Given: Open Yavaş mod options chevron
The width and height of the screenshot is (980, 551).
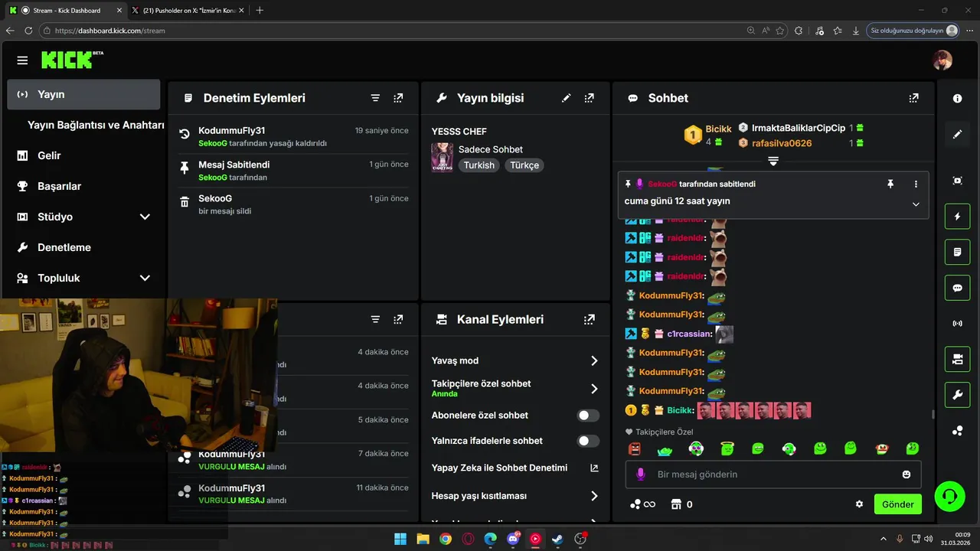Looking at the screenshot, I should click(x=594, y=360).
